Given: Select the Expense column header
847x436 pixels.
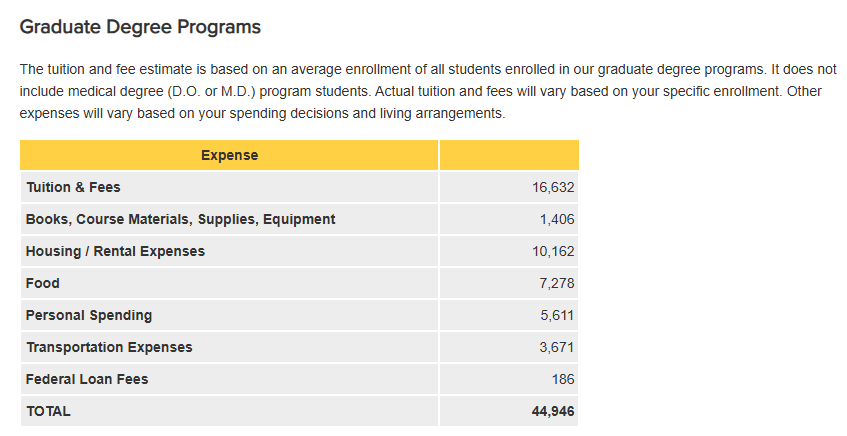Looking at the screenshot, I should pos(229,155).
